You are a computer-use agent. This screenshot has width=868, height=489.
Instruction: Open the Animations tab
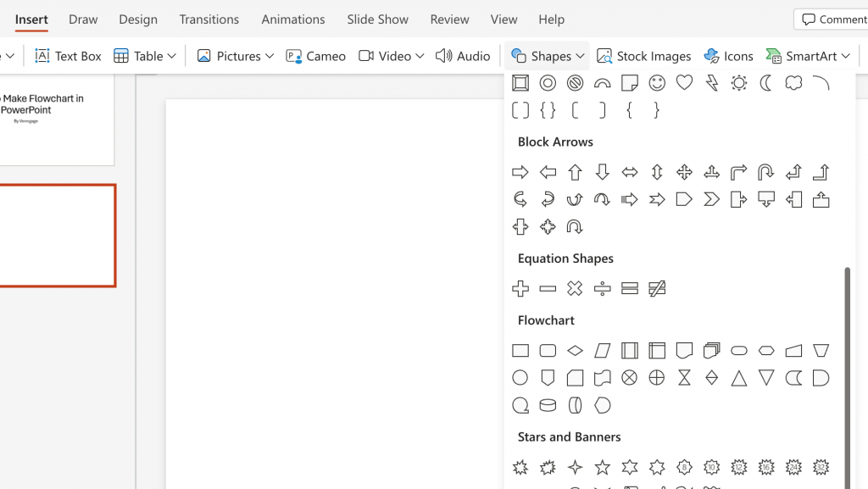pyautogui.click(x=292, y=19)
